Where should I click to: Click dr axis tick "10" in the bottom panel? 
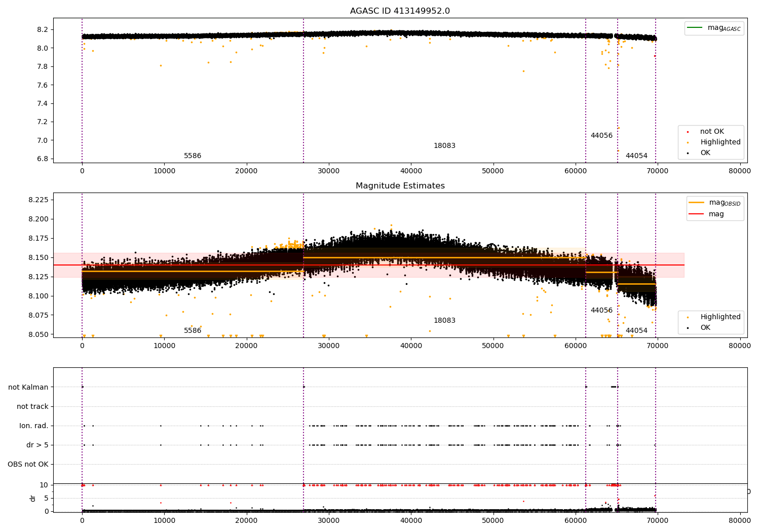45,485
